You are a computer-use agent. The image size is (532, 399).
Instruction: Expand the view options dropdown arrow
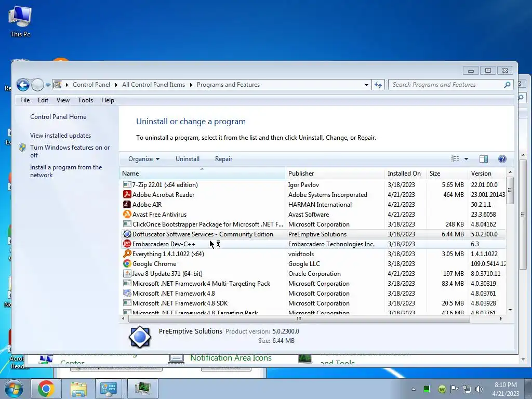[x=466, y=159]
